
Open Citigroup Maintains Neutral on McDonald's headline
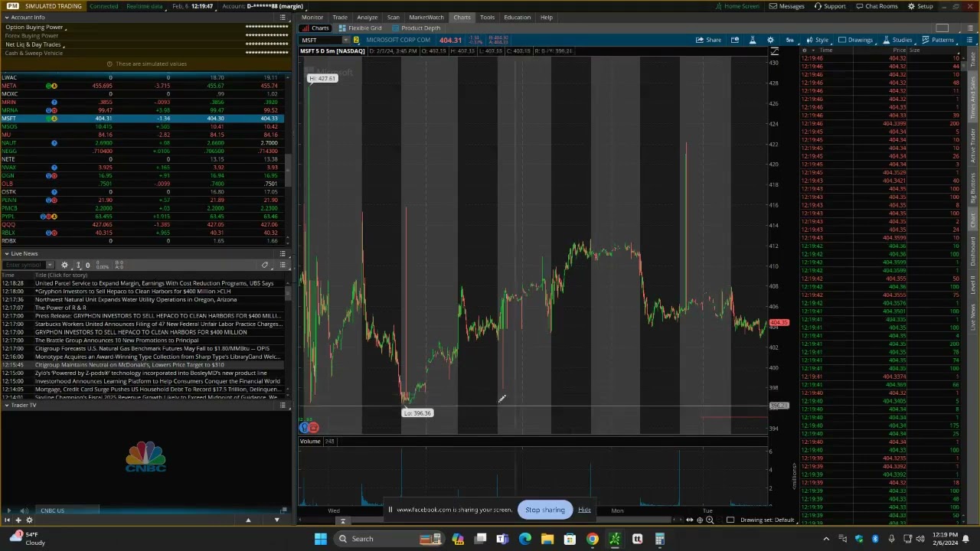tap(129, 365)
